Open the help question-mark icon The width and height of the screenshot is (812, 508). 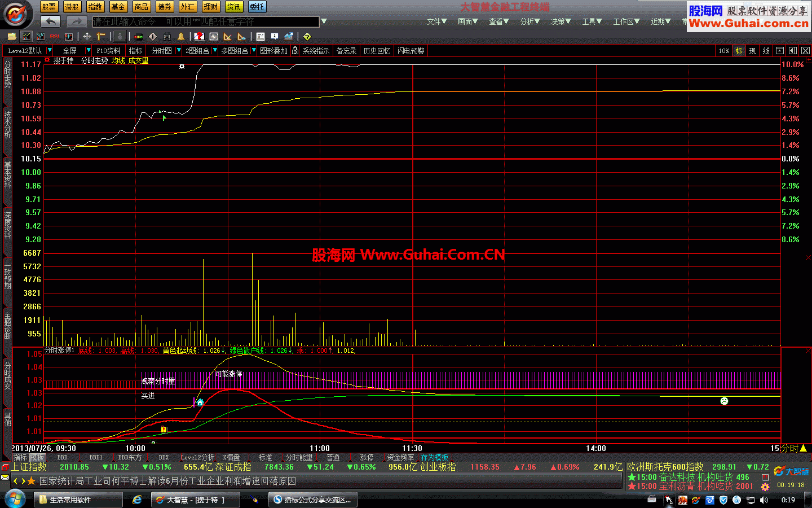pos(307,36)
